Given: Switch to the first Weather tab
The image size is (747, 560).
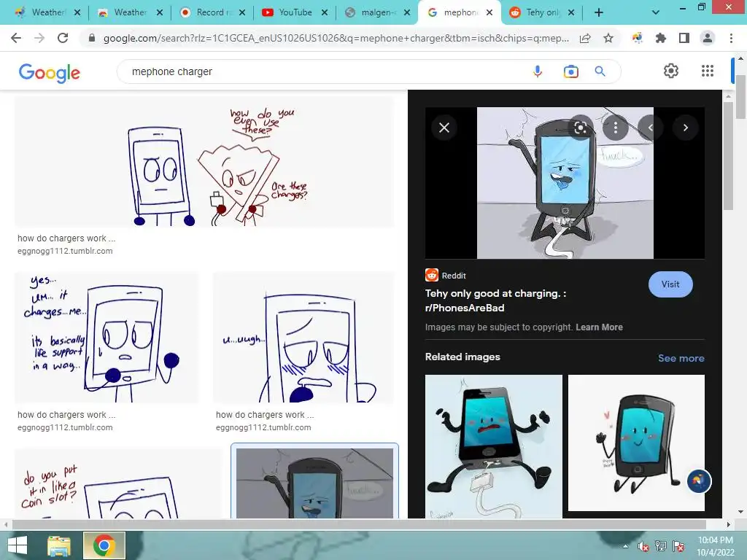Looking at the screenshot, I should click(x=46, y=12).
